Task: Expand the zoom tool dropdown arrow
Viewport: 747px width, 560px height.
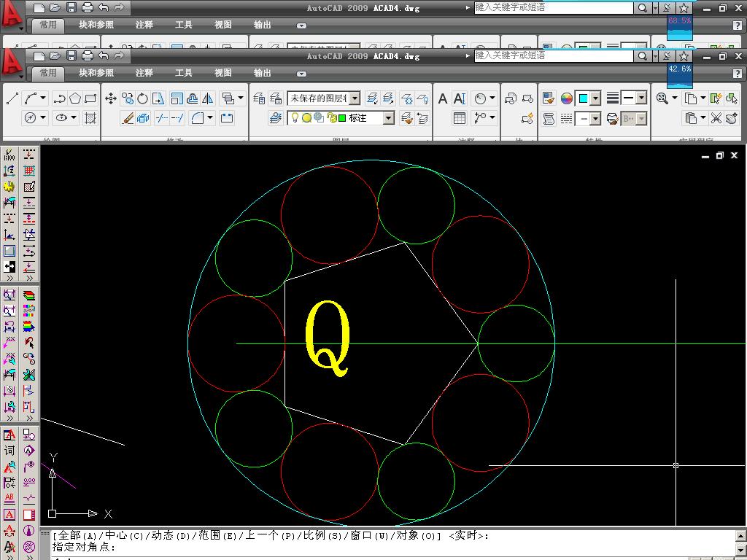Action: (x=674, y=98)
